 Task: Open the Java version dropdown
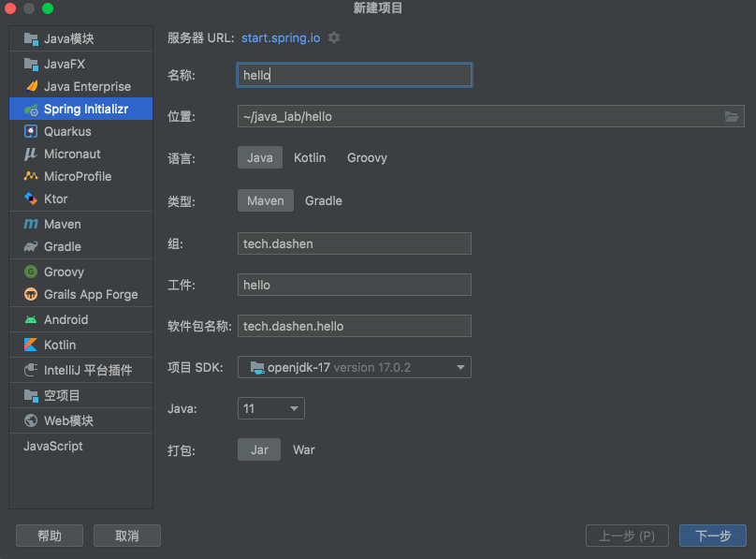pyautogui.click(x=271, y=408)
